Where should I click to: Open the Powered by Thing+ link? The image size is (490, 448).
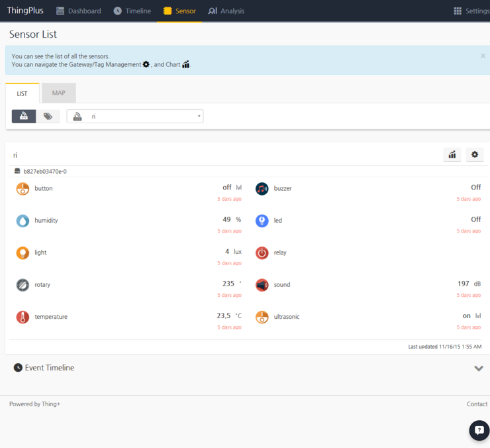(x=34, y=404)
